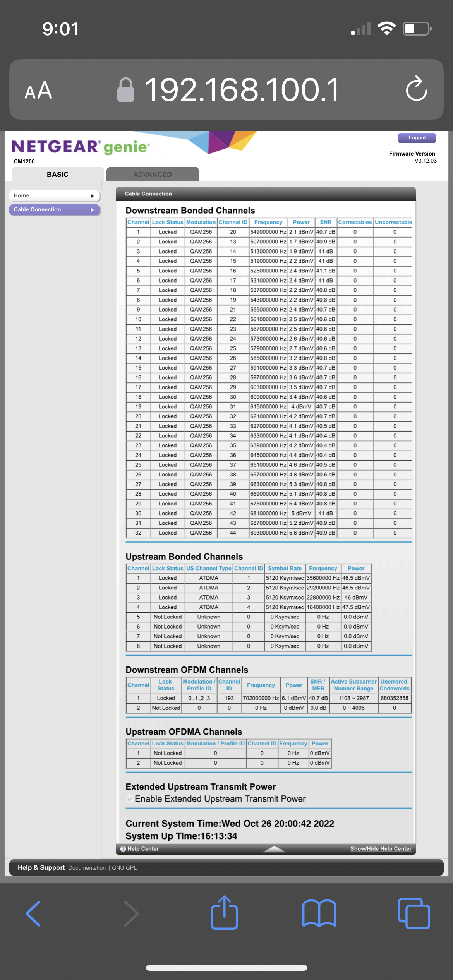453x980 pixels.
Task: Click the CM1200 model label
Action: point(24,161)
